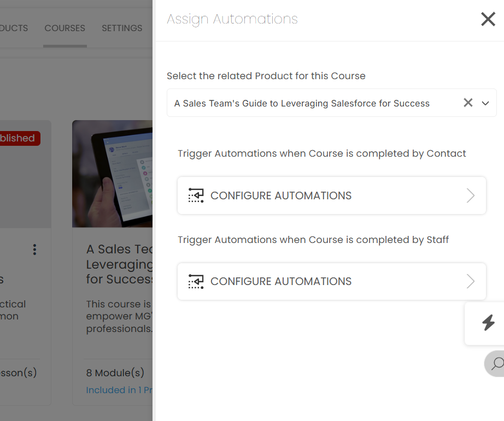The width and height of the screenshot is (504, 421).
Task: Expand Contact automations right chevron
Action: (470, 195)
